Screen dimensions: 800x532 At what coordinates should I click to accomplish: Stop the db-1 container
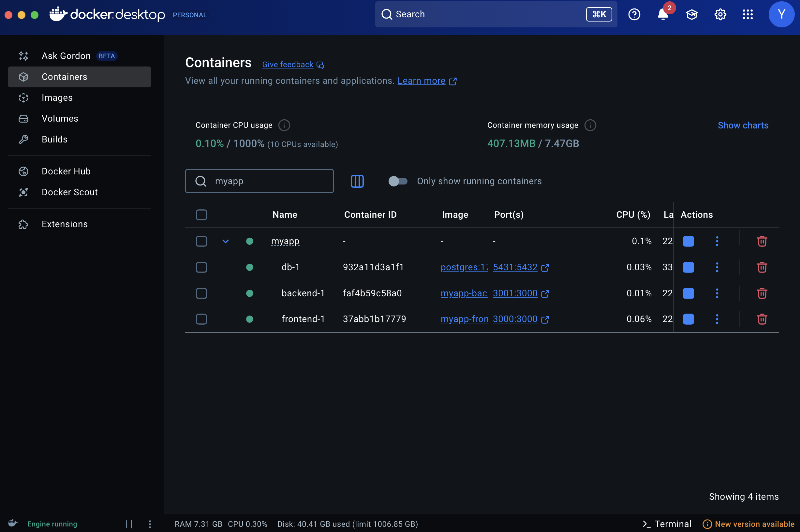(x=688, y=267)
